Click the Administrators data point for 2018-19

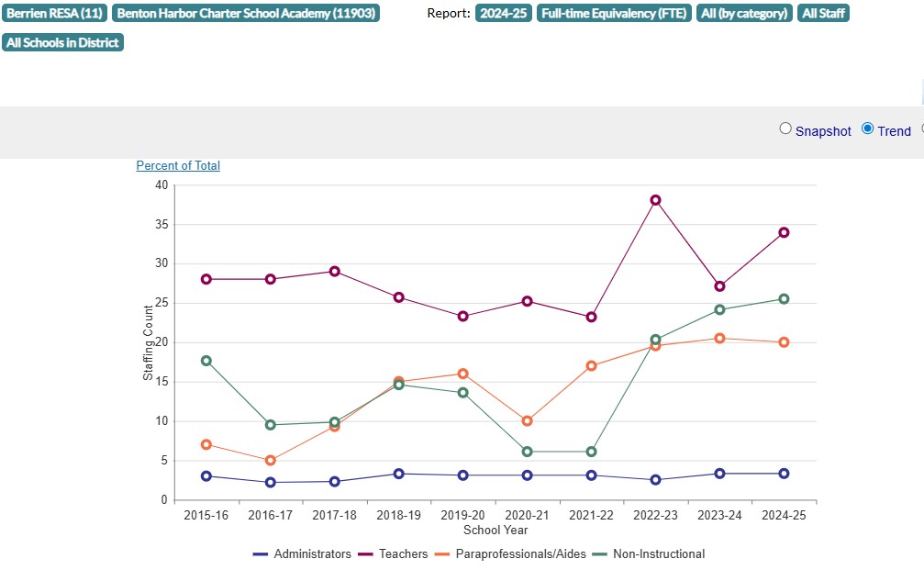pyautogui.click(x=398, y=474)
